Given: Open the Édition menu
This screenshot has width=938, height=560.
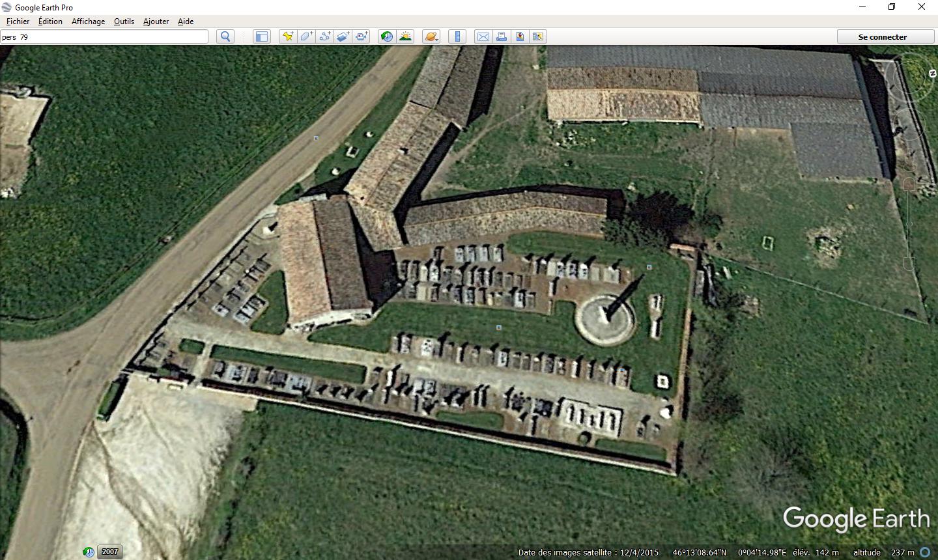Looking at the screenshot, I should click(x=50, y=21).
